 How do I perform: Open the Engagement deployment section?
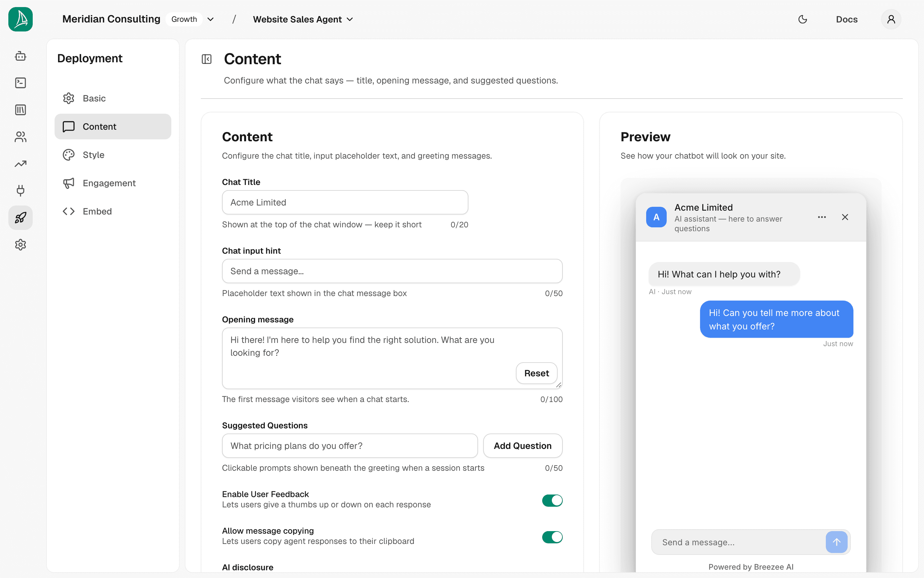(x=113, y=183)
